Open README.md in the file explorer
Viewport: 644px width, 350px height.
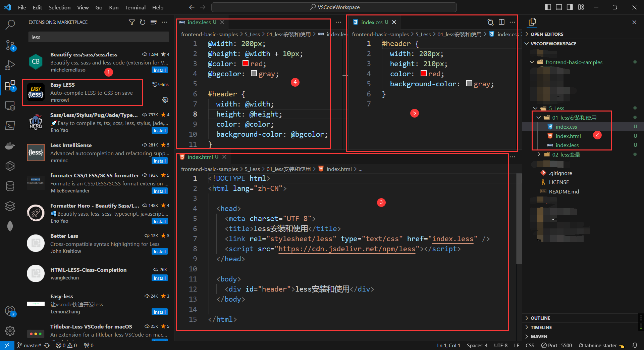pos(564,191)
